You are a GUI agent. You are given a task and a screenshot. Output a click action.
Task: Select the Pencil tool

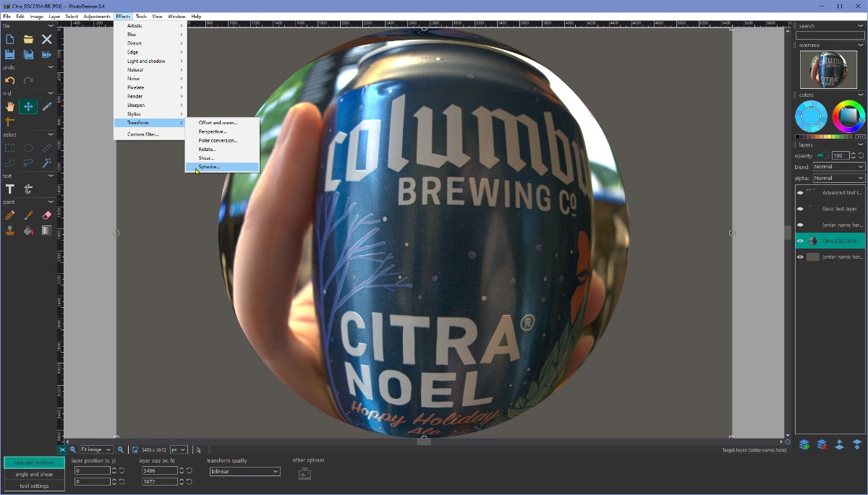tap(10, 215)
